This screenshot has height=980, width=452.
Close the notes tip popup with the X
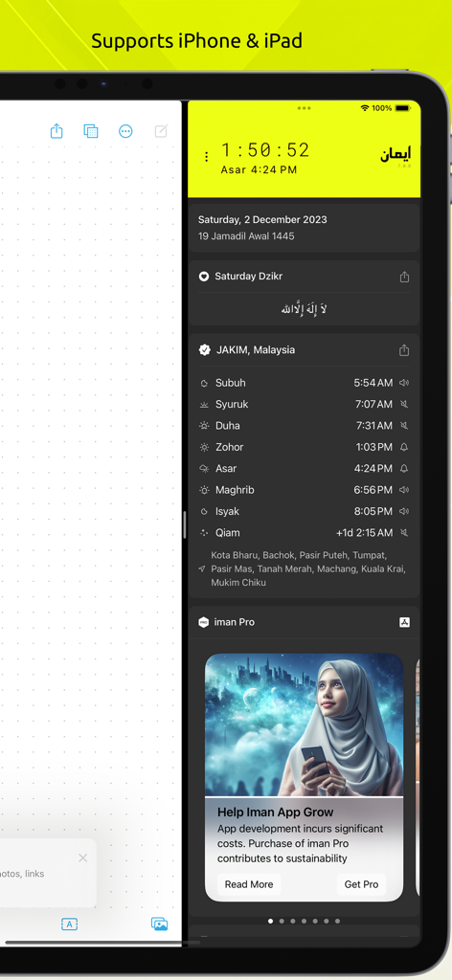point(82,858)
